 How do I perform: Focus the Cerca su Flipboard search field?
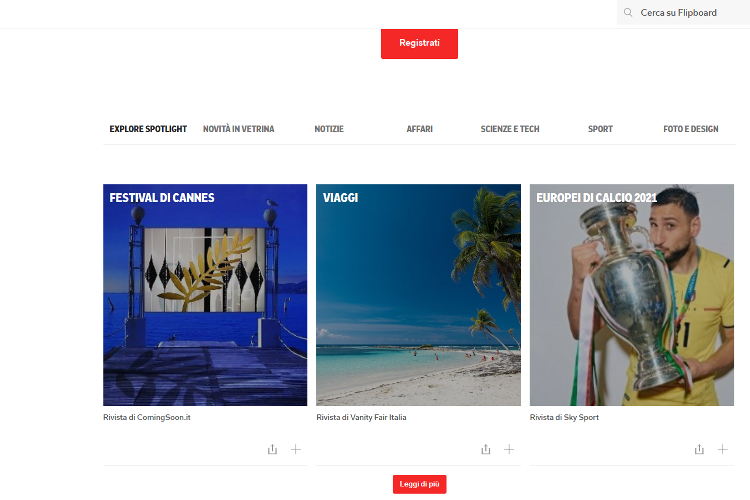pyautogui.click(x=684, y=12)
